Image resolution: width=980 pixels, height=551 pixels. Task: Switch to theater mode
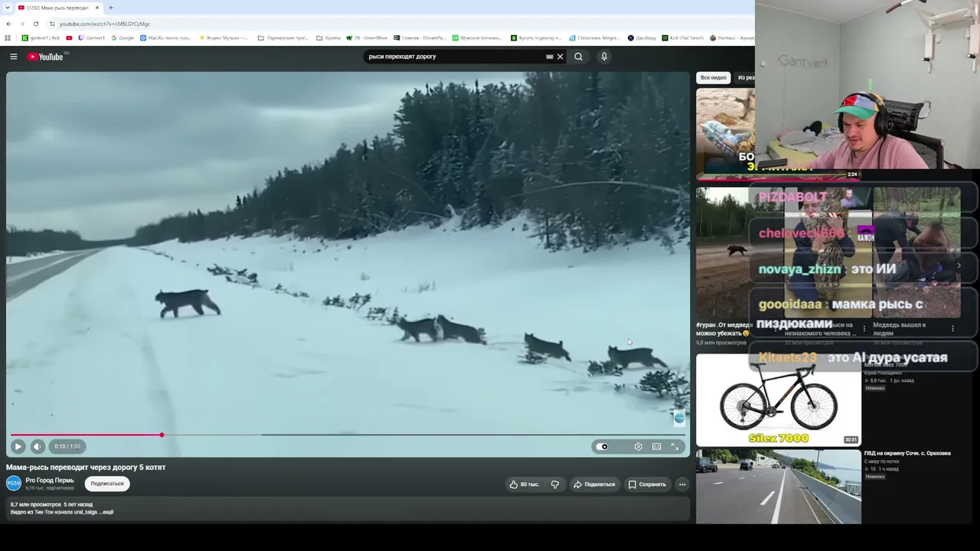pyautogui.click(x=657, y=447)
